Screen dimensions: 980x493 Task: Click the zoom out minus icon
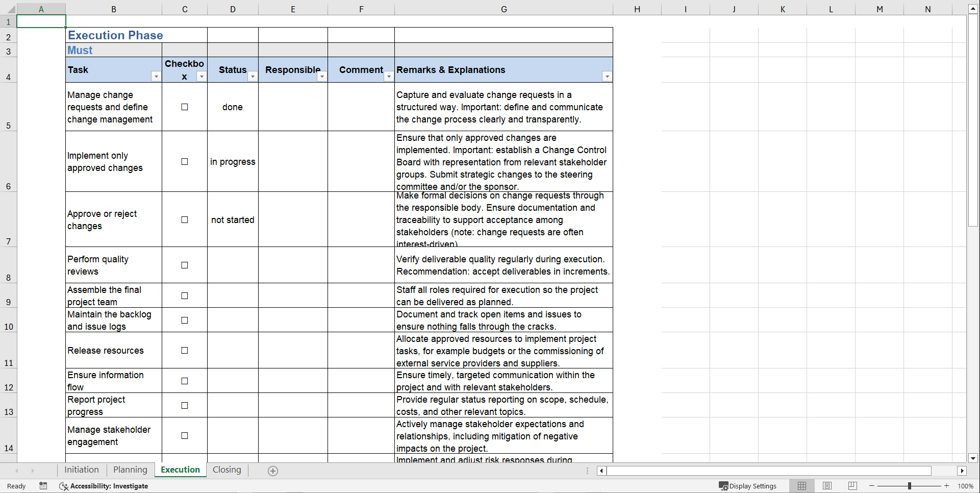(x=871, y=486)
